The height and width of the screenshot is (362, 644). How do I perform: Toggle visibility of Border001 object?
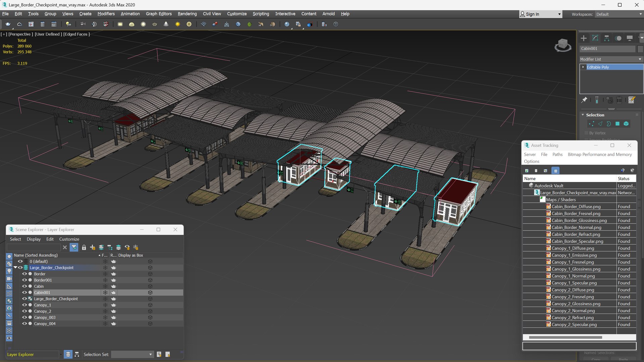[x=24, y=280]
